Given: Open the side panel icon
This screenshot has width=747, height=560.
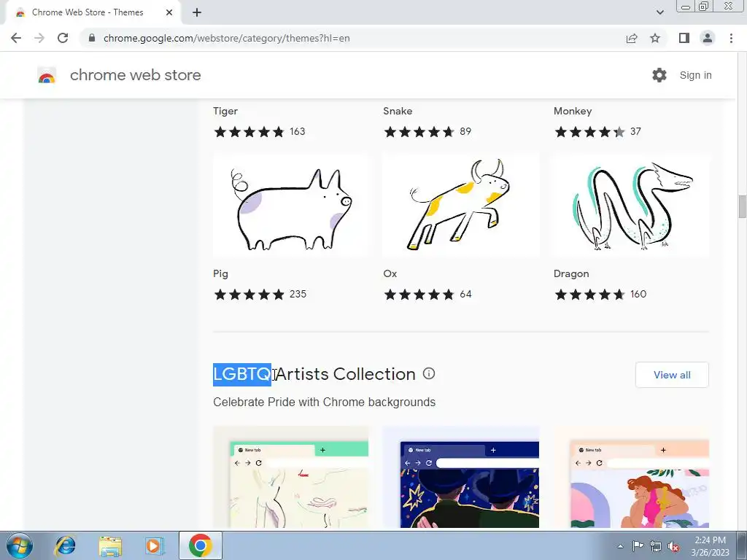Looking at the screenshot, I should pos(684,38).
